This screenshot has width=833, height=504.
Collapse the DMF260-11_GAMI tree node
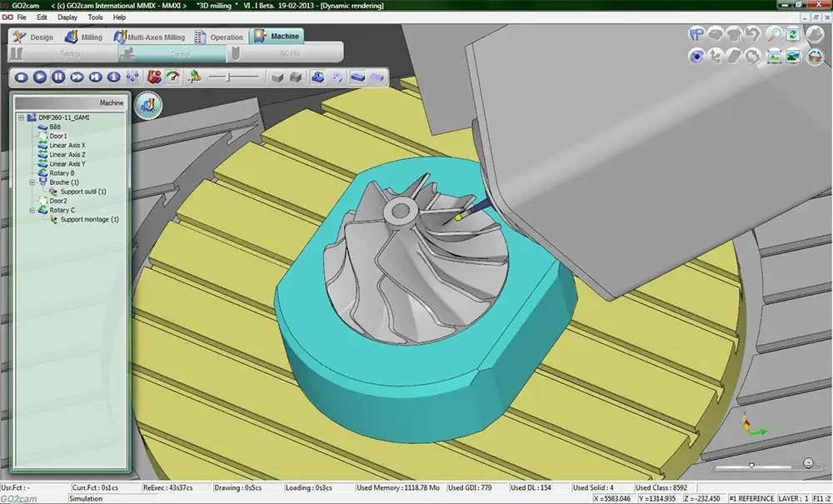[x=21, y=118]
